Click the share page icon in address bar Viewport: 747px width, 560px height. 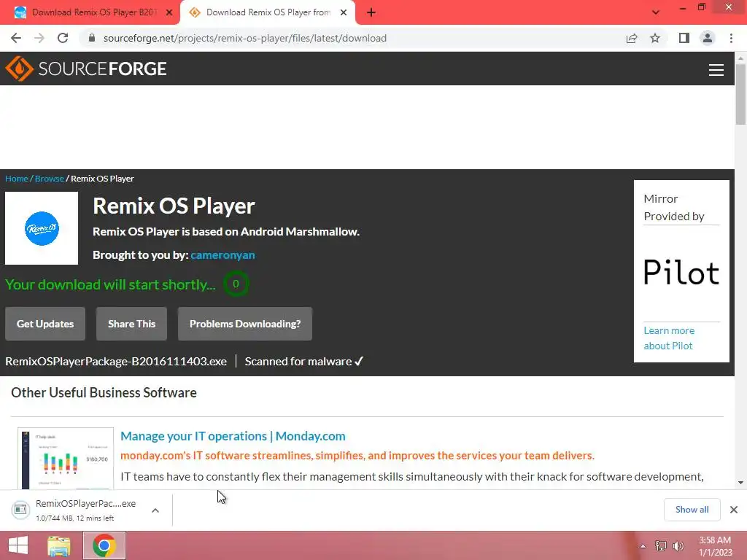[x=632, y=38]
